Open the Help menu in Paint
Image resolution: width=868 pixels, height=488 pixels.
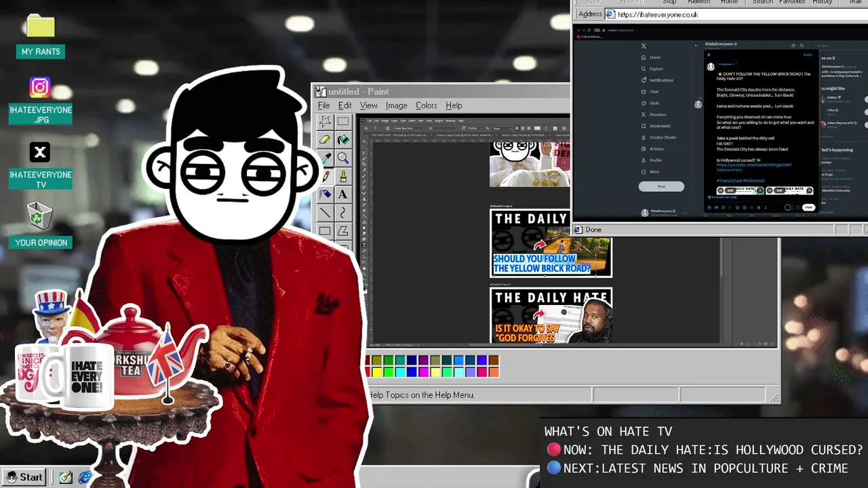[454, 106]
